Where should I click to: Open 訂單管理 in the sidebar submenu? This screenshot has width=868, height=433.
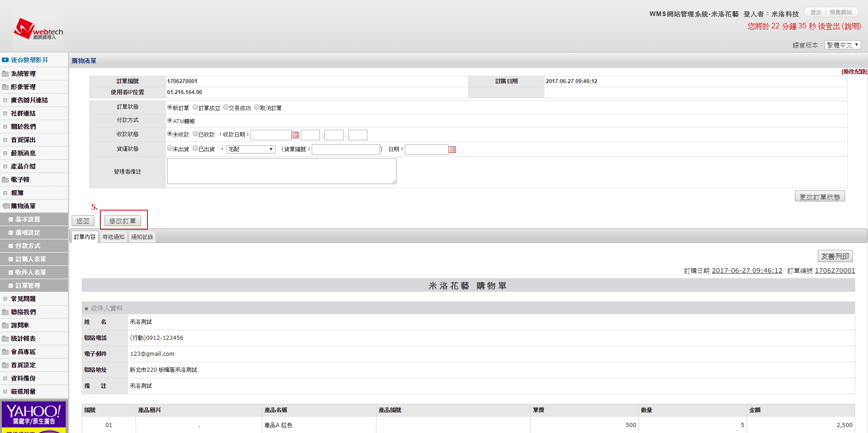point(28,285)
